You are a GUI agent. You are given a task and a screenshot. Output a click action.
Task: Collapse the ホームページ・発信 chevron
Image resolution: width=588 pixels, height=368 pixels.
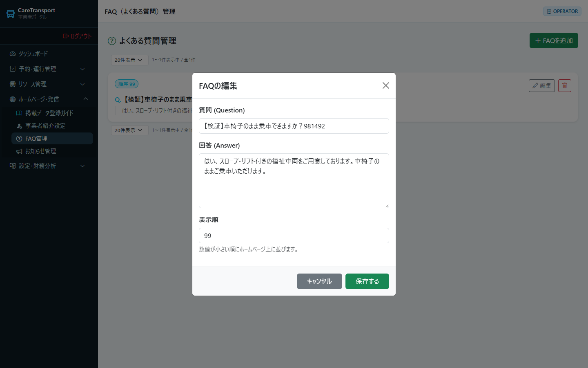(x=85, y=99)
